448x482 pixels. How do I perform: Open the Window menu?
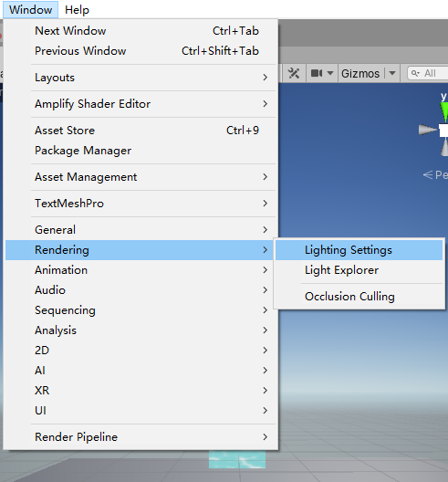tap(30, 10)
